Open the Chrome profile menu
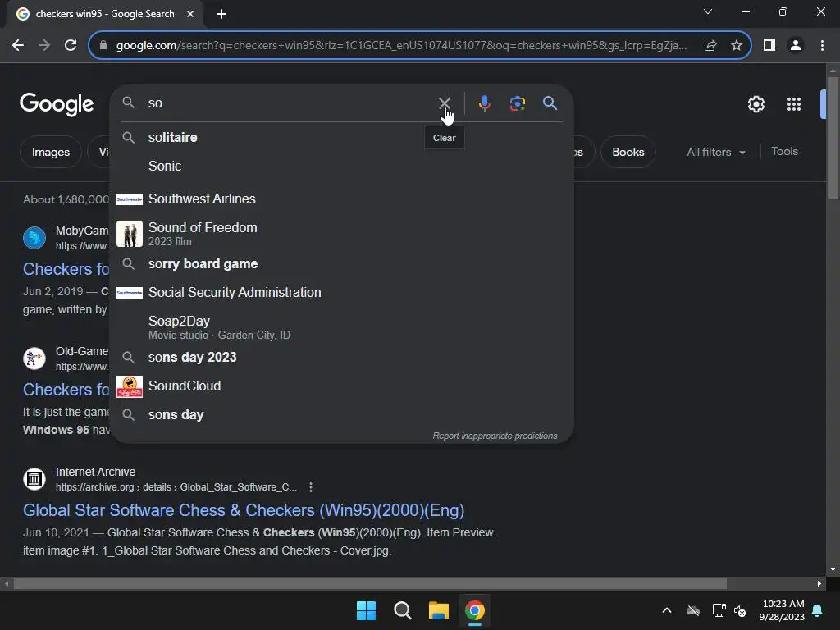This screenshot has height=630, width=840. click(796, 46)
